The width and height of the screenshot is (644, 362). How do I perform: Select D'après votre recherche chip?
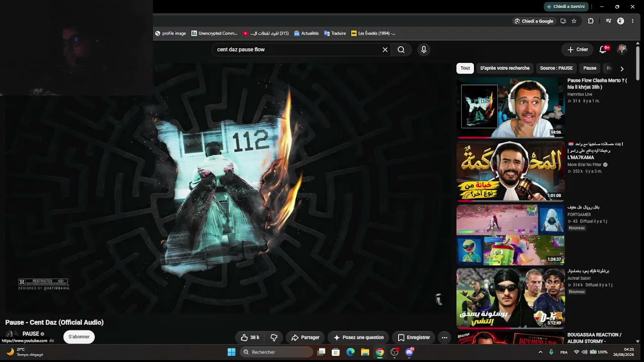tap(505, 68)
